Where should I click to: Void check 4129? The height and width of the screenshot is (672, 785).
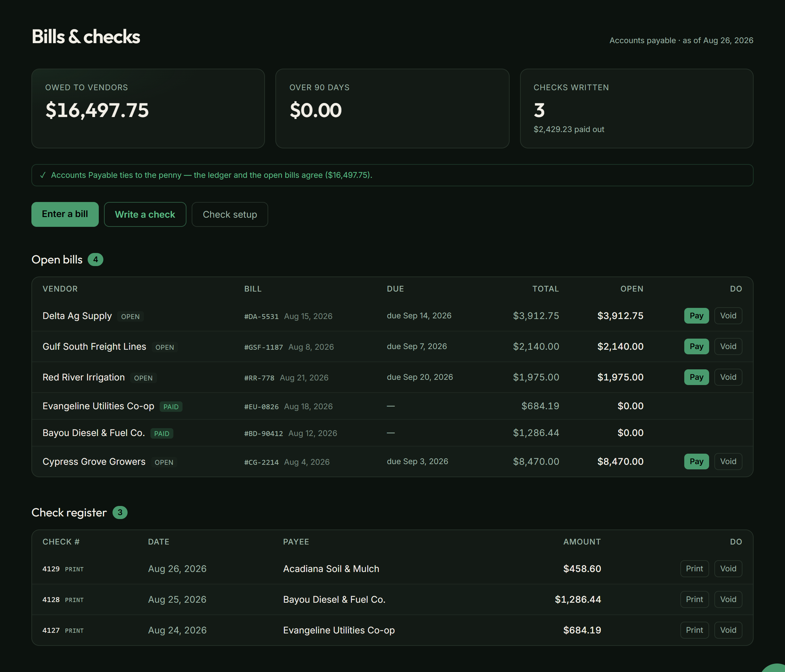(x=728, y=569)
